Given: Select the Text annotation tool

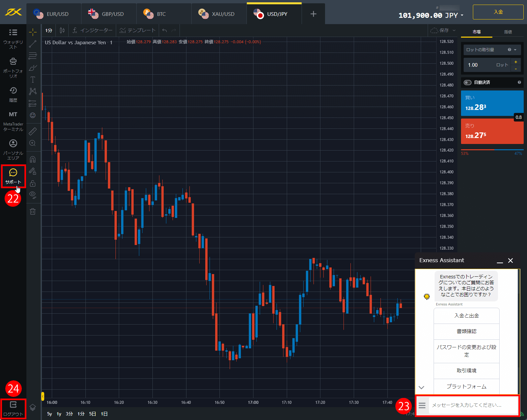Looking at the screenshot, I should (x=33, y=80).
